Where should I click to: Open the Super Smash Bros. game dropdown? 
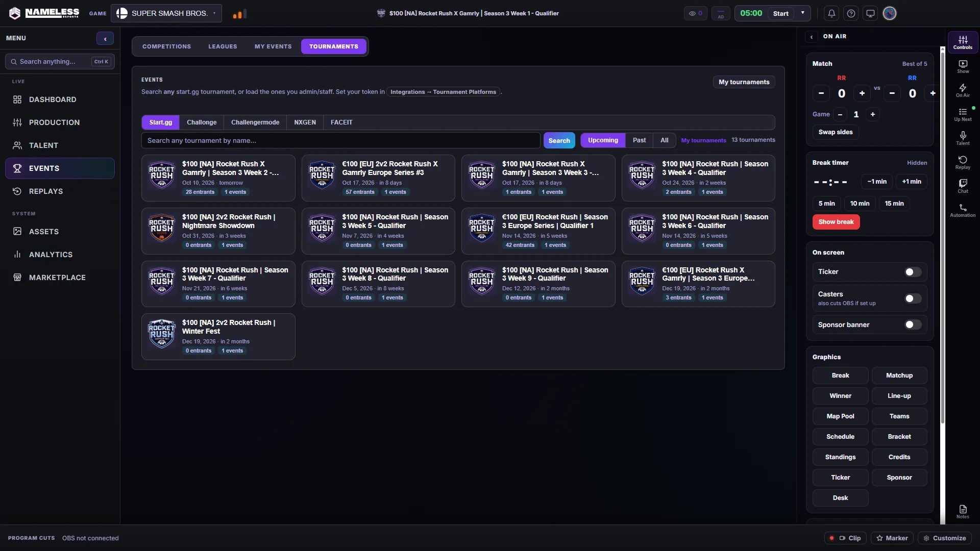click(166, 13)
